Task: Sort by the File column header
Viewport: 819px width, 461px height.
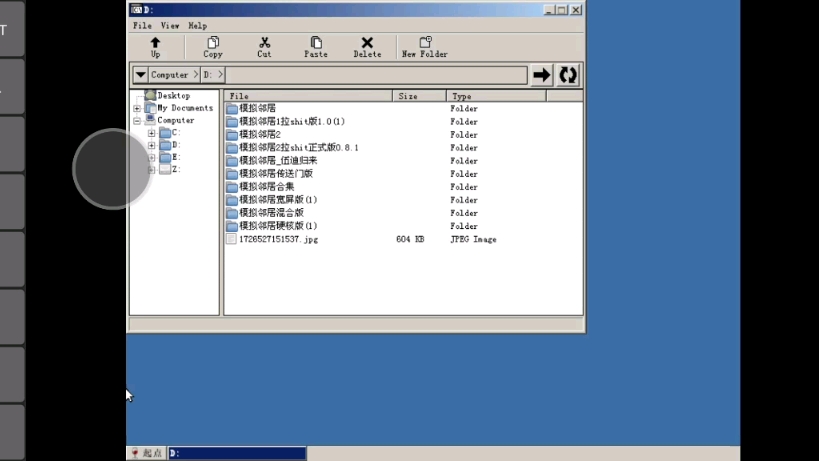Action: coord(308,96)
